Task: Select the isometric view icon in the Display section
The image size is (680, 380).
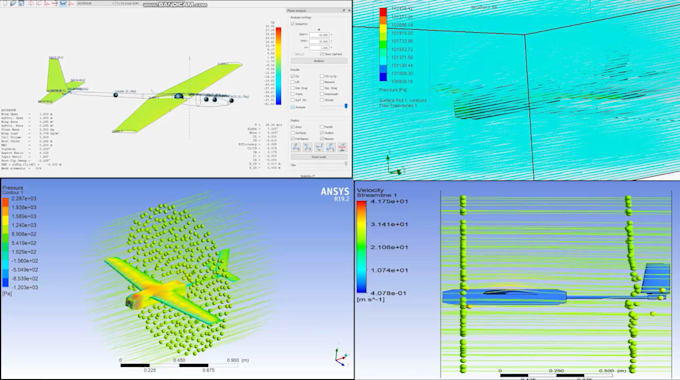Action: 330,147
